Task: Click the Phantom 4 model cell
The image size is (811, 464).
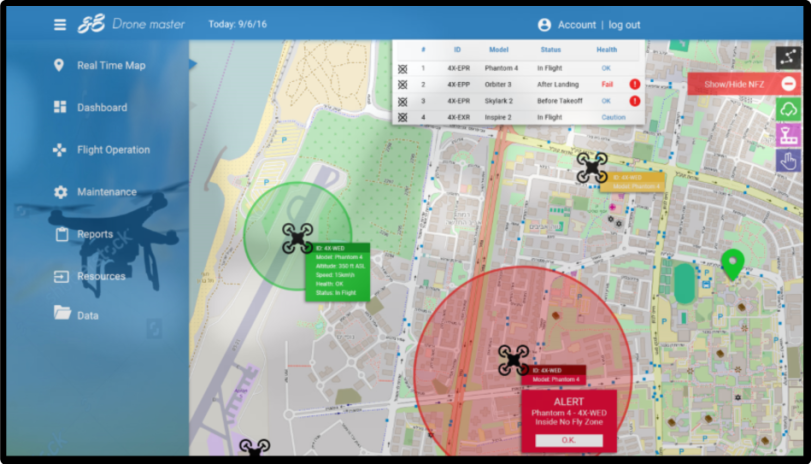Action: [501, 68]
